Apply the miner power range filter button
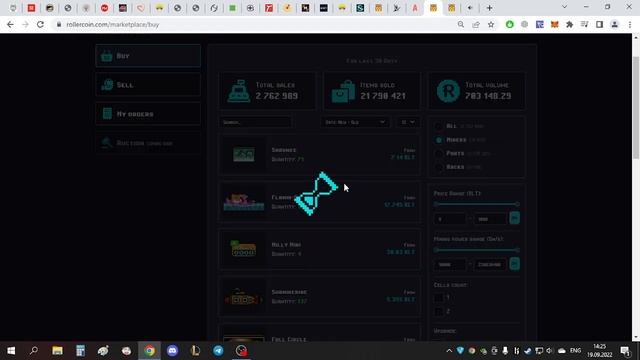Screen dimensions: 640x360 pos(515,264)
